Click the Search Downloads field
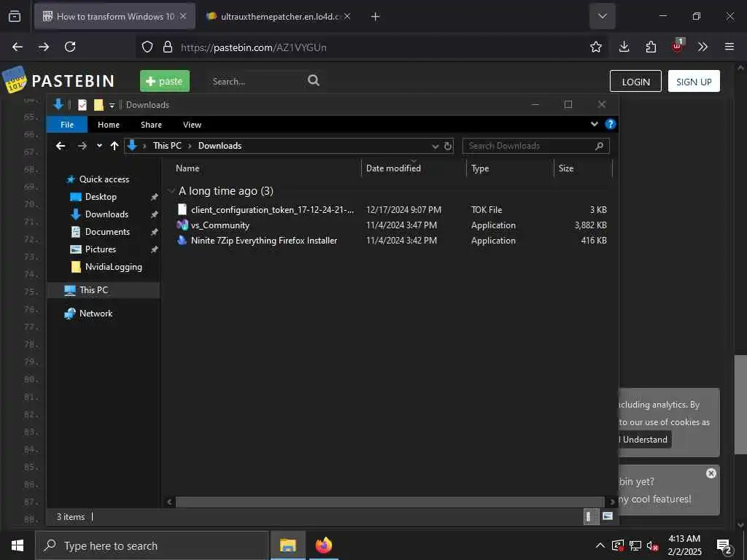 tap(535, 146)
